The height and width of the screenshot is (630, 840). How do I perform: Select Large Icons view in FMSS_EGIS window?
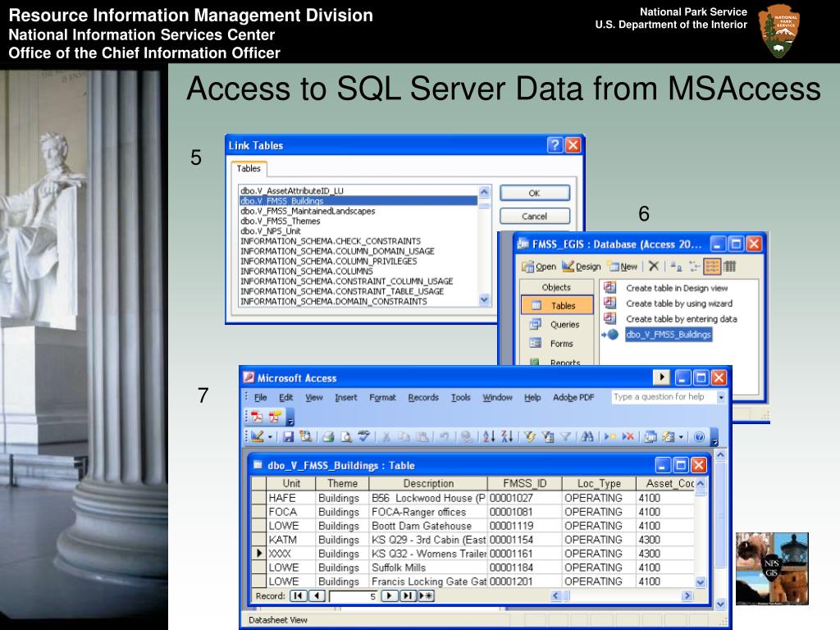point(675,266)
